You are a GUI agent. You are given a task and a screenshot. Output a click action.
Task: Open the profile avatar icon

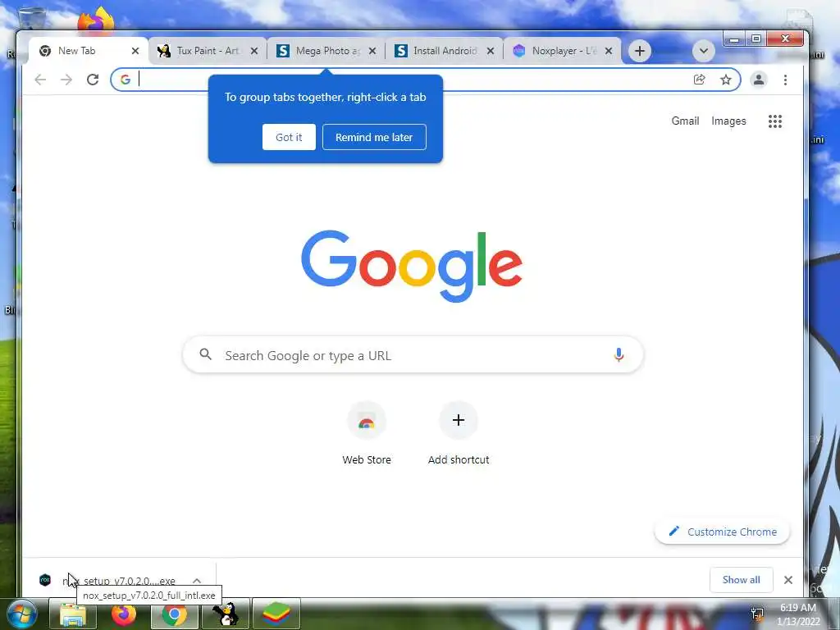[759, 80]
